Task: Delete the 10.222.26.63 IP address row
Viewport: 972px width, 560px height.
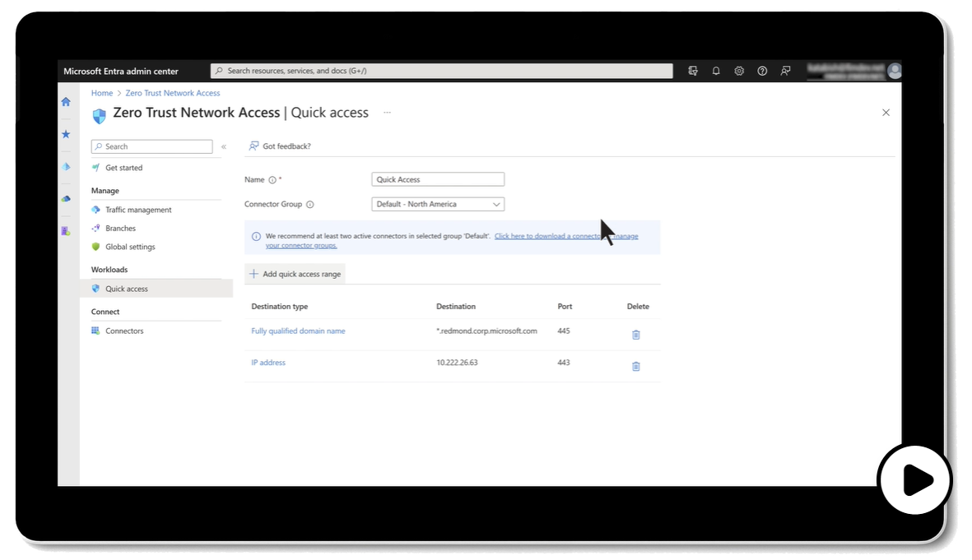Action: pos(635,366)
